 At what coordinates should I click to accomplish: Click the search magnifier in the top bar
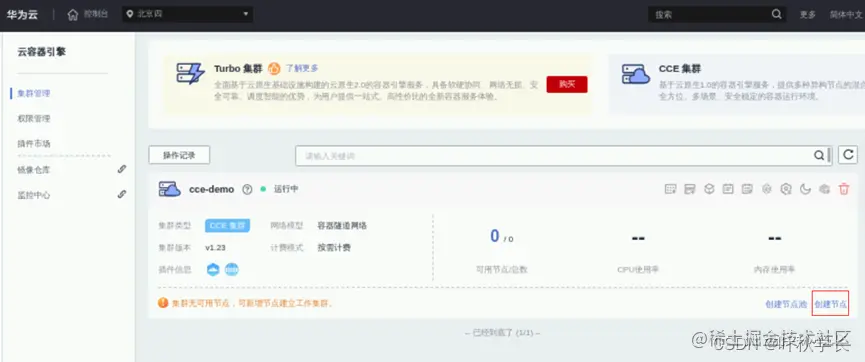point(776,14)
